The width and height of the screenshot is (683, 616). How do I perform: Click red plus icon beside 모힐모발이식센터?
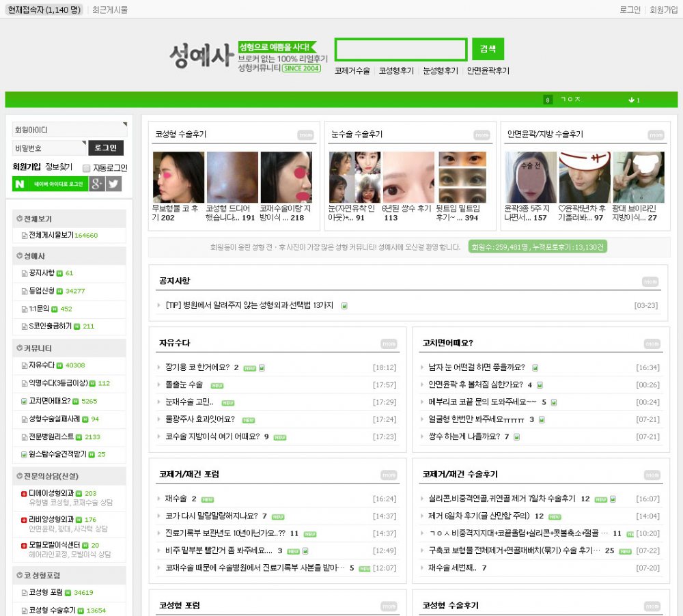coord(24,546)
